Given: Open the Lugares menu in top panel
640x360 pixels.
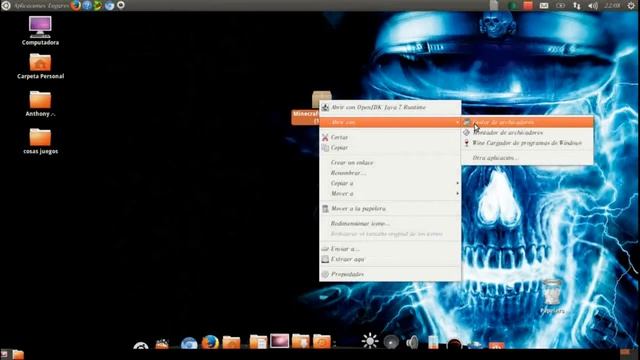Looking at the screenshot, I should coord(58,6).
